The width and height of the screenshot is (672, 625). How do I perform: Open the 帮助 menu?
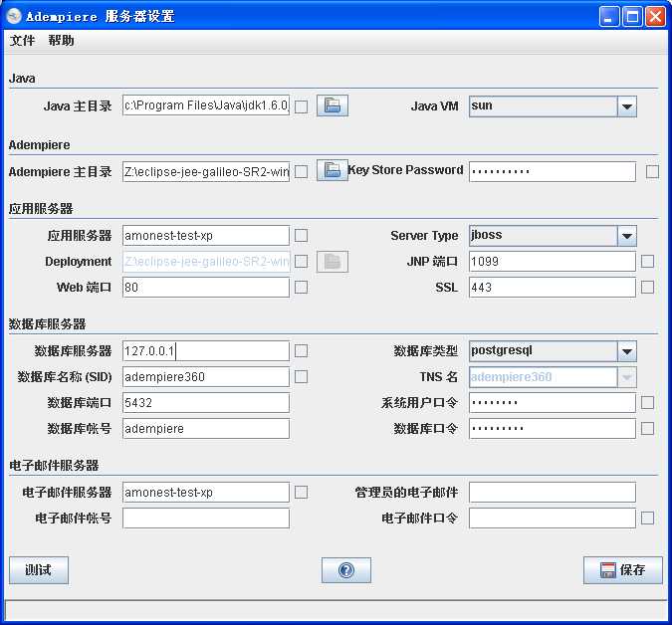(x=61, y=41)
